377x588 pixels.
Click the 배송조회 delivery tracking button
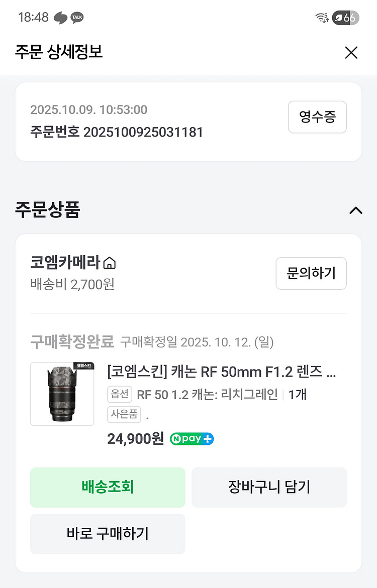click(x=108, y=487)
